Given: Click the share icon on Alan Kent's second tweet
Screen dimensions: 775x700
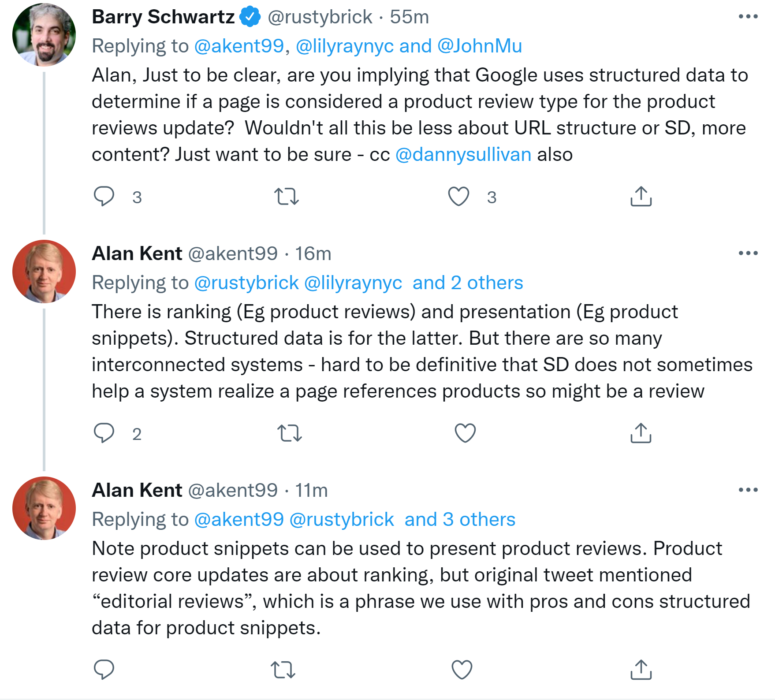Looking at the screenshot, I should pyautogui.click(x=640, y=670).
